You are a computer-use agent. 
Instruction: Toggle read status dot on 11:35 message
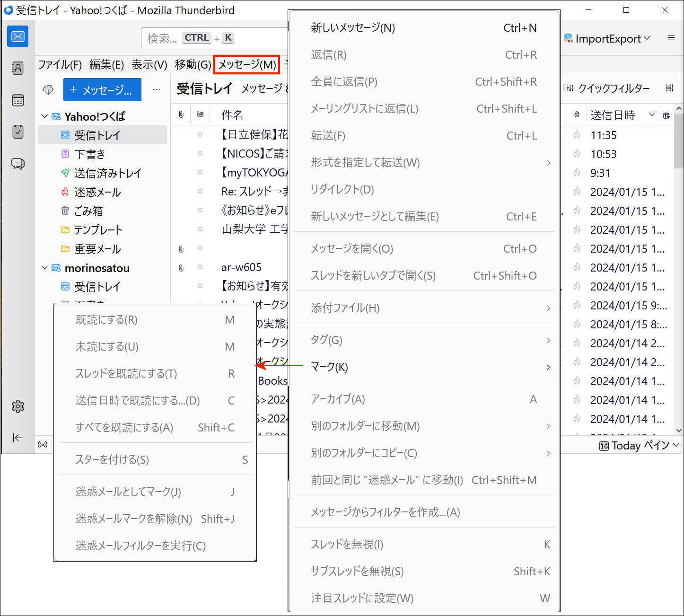(200, 135)
